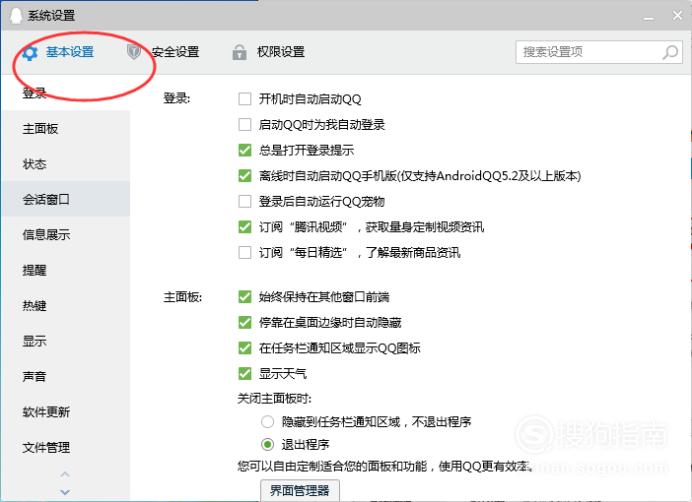Choose the 退出程序 radio option
692x502 pixels.
pos(267,444)
